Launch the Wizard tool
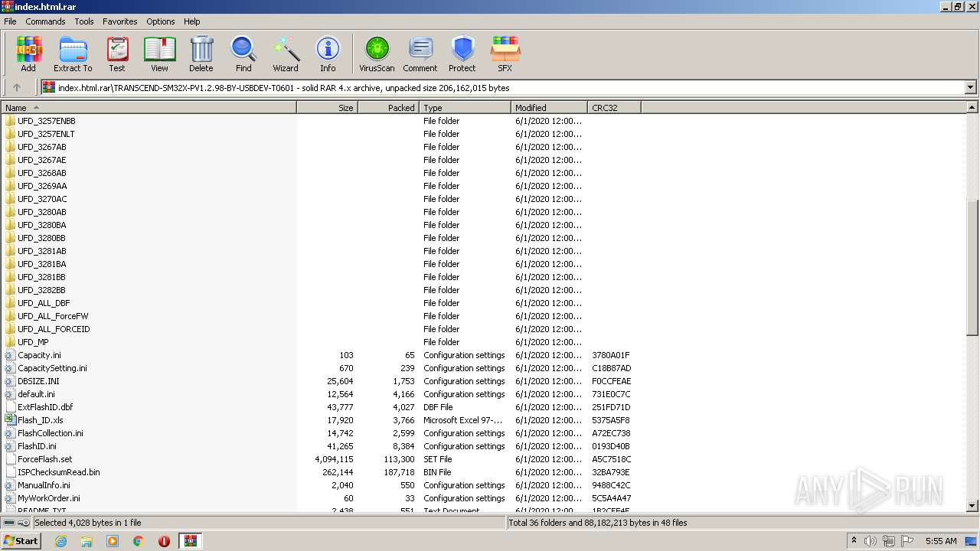Viewport: 980px width, 551px height. point(286,54)
